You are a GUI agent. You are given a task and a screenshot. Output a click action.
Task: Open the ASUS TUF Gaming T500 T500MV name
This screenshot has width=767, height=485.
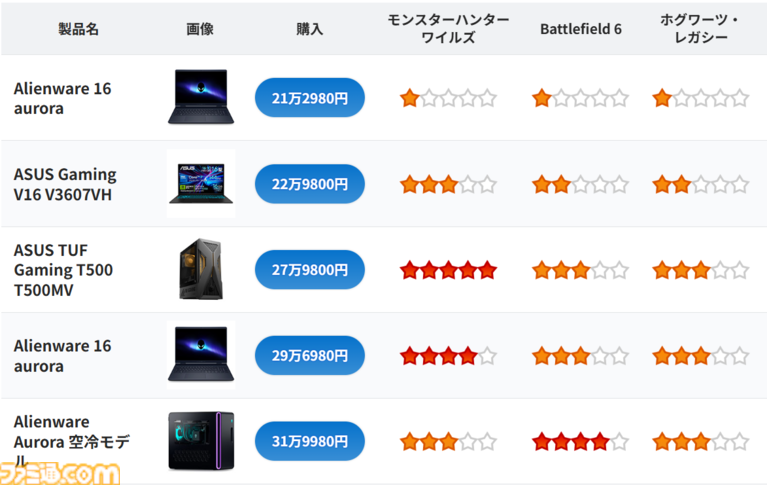click(x=63, y=270)
